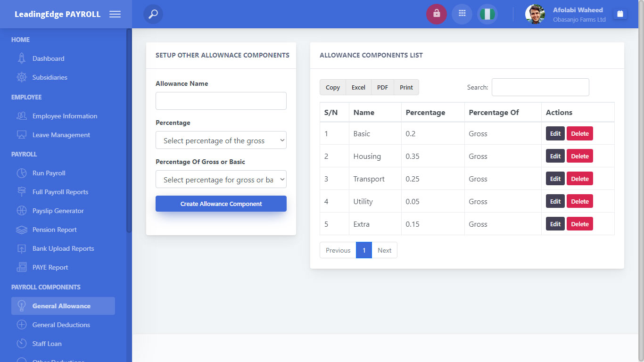The width and height of the screenshot is (644, 362).
Task: Click the Run Payroll pie chart icon
Action: coord(22,173)
